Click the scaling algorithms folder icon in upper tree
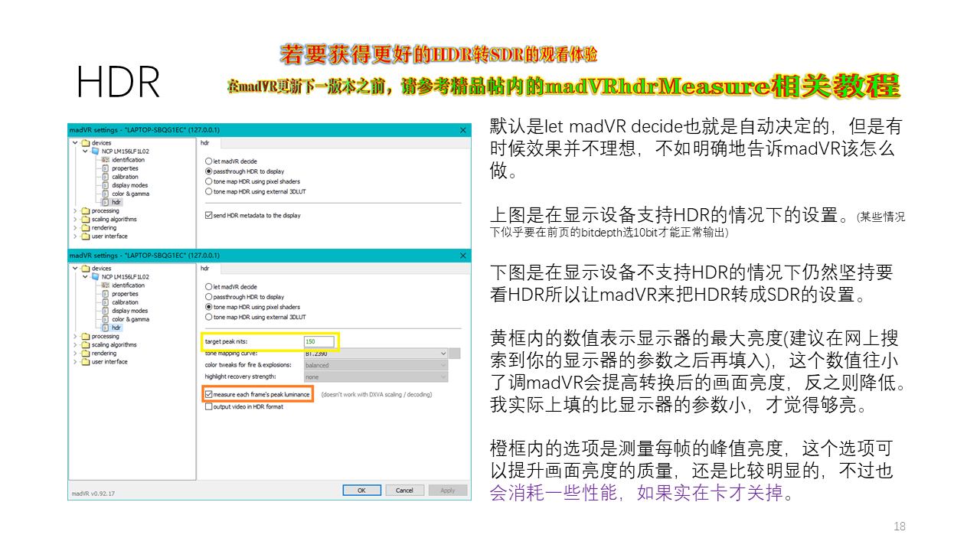Image resolution: width=980 pixels, height=551 pixels. tap(85, 219)
